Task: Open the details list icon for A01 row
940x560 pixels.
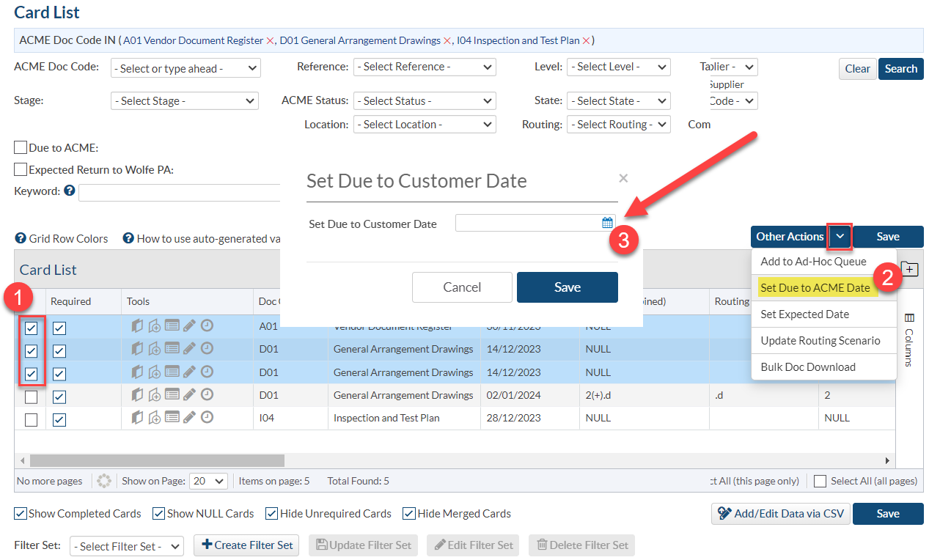Action: click(172, 325)
